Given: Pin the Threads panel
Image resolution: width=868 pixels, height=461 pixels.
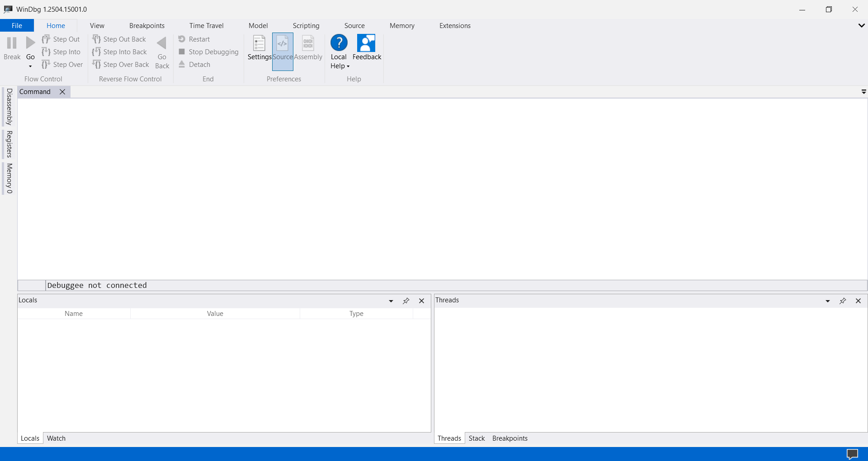Looking at the screenshot, I should [843, 301].
